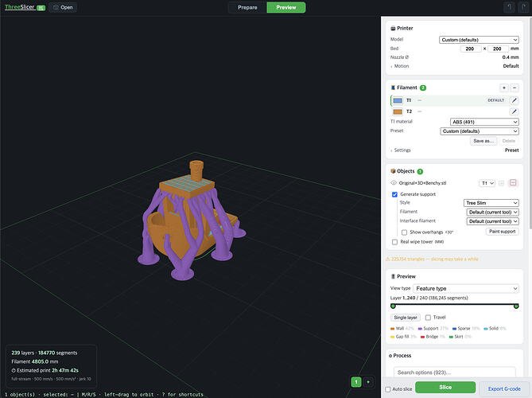This screenshot has height=398, width=532.
Task: Click the left handle of layer slider
Action: click(x=393, y=306)
